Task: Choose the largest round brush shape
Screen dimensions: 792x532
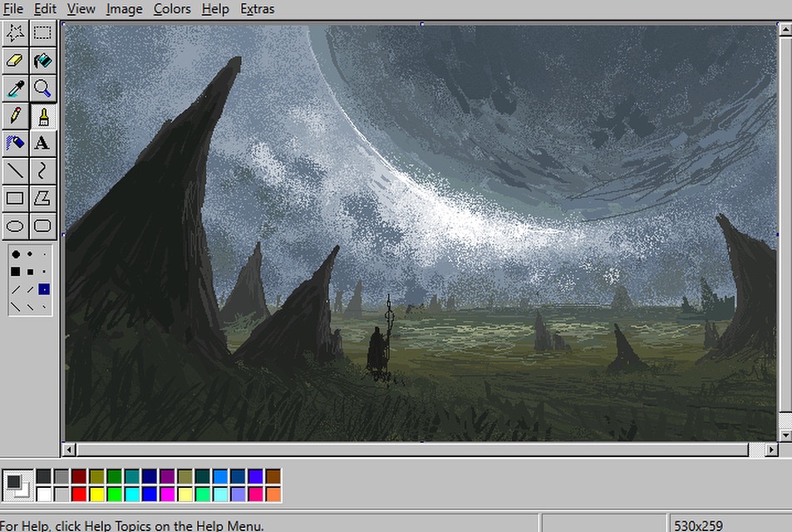Action: pos(16,254)
